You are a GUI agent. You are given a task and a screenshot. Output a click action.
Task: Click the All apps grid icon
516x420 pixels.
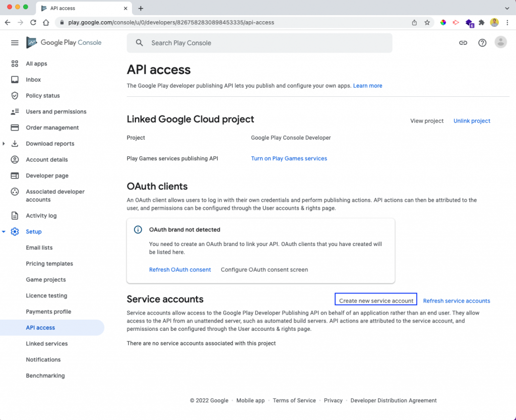click(x=15, y=64)
